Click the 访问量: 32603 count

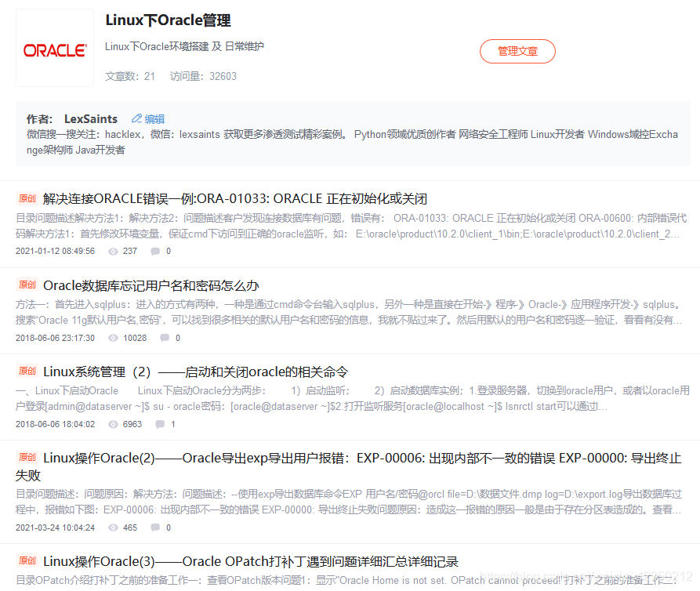(203, 76)
